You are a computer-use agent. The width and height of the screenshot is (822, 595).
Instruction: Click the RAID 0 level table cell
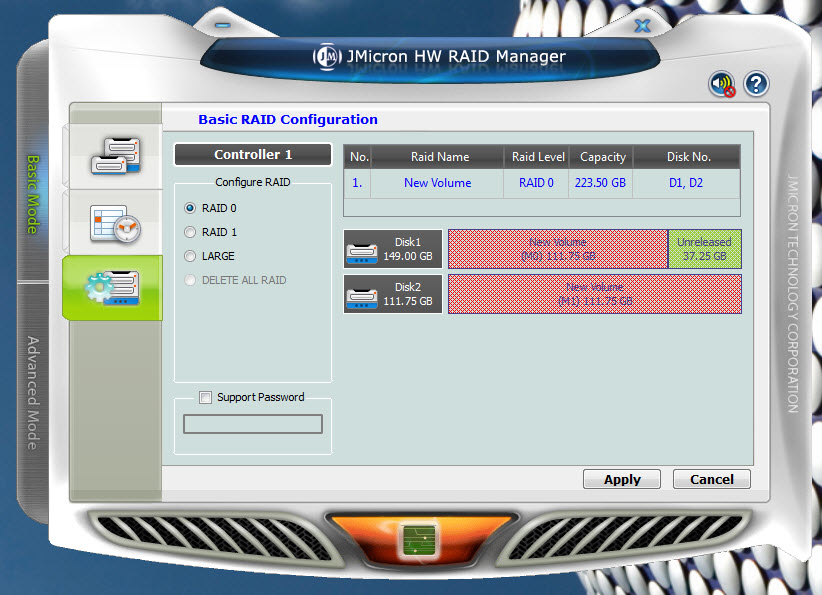point(536,183)
